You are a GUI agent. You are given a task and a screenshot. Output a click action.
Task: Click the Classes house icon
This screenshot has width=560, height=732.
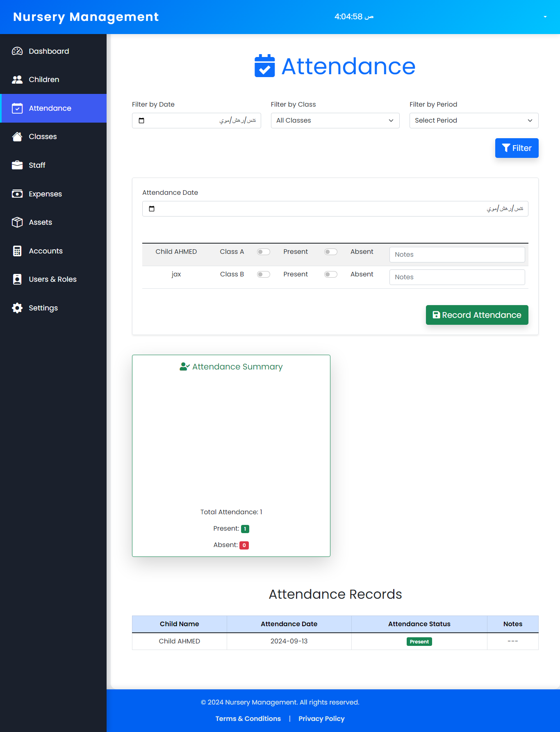(17, 137)
